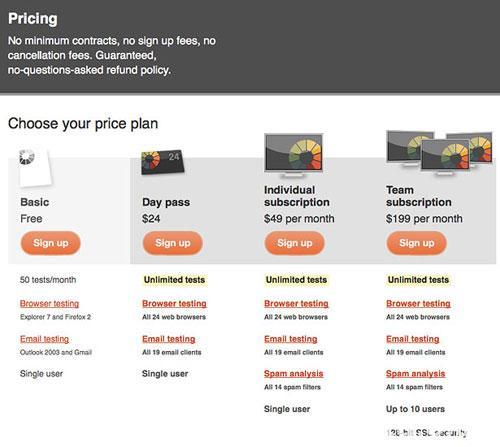Image resolution: width=500 pixels, height=447 pixels.
Task: Open Email testing link under Basic plan
Action: (x=44, y=339)
